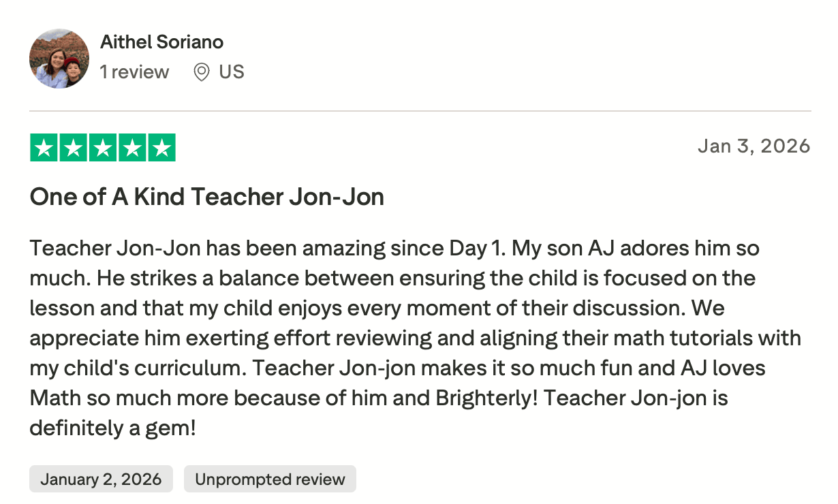Click the "1 review" count
Image resolution: width=838 pixels, height=504 pixels.
[134, 72]
